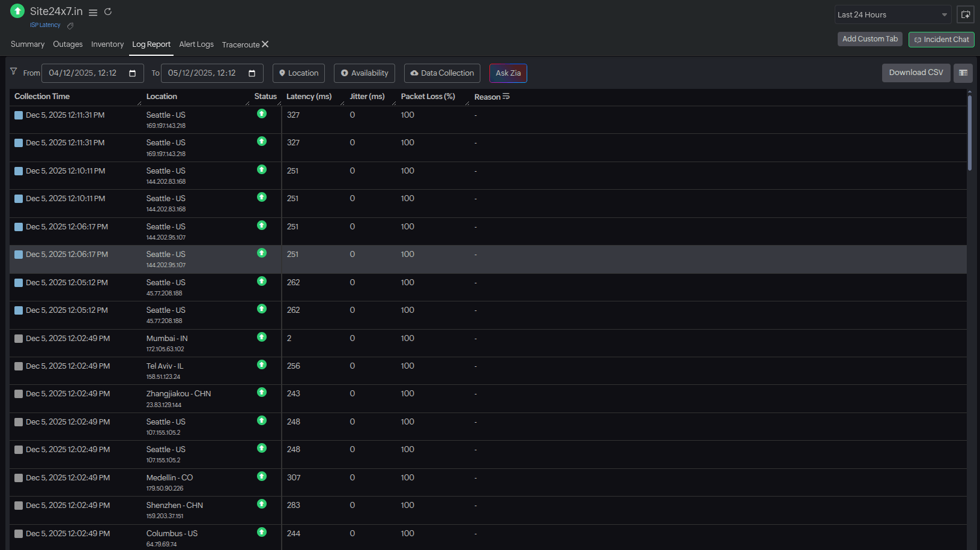Go to the Summary tab
The width and height of the screenshot is (980, 550).
pyautogui.click(x=27, y=44)
